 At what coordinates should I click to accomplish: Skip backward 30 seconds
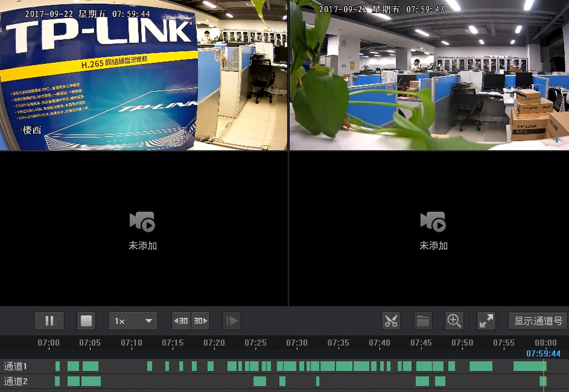click(181, 321)
